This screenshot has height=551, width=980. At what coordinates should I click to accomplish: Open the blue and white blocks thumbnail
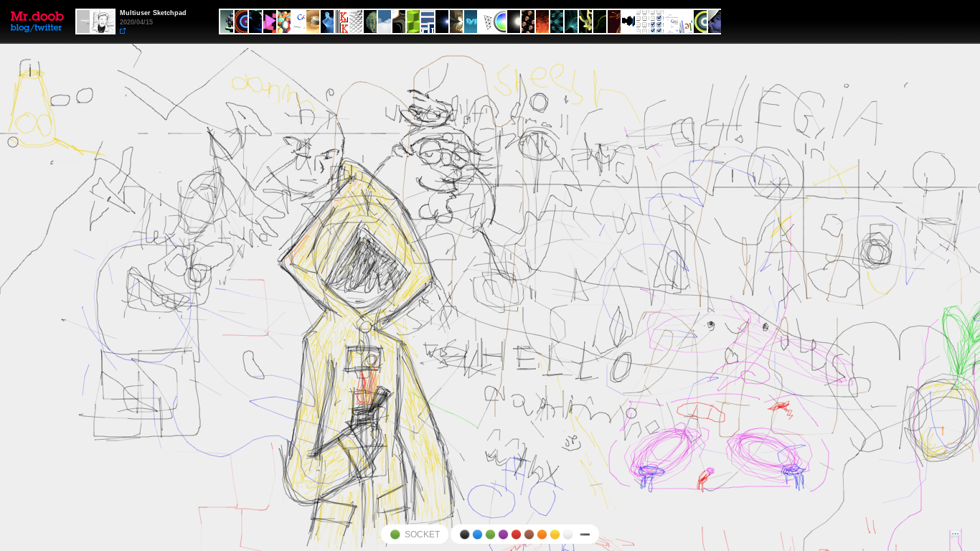(x=428, y=22)
